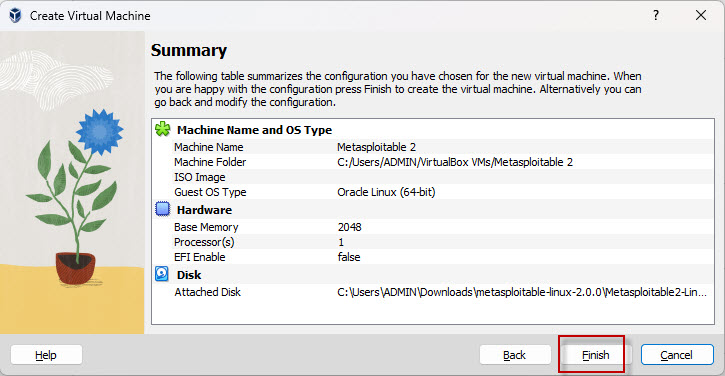Click the VirtualBox cube icon in title bar
Viewport: 725px width, 376px height.
tap(15, 15)
